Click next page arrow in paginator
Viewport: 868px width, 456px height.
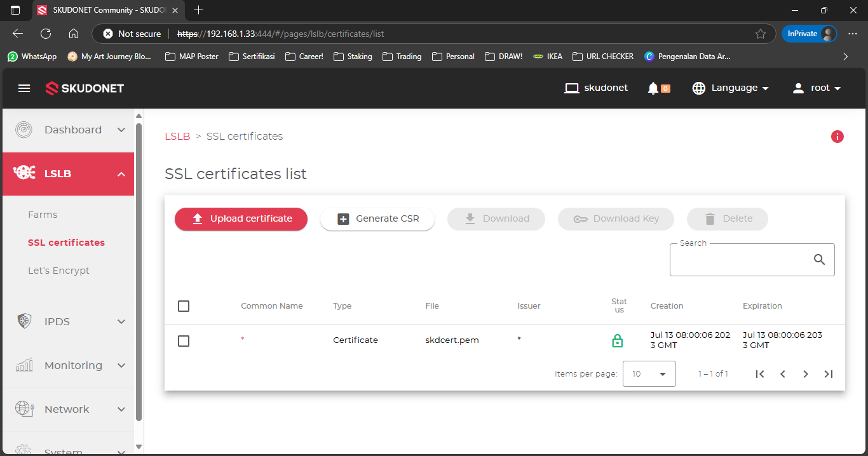click(805, 374)
